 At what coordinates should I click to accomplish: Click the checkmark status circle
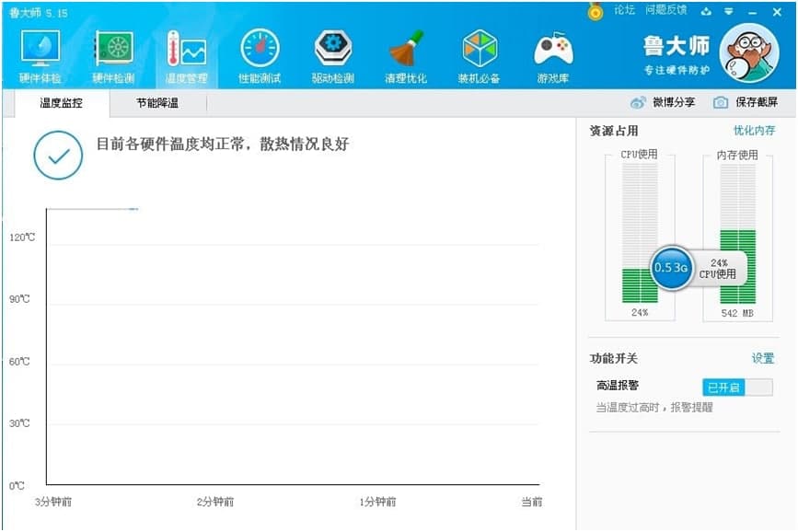(x=58, y=156)
